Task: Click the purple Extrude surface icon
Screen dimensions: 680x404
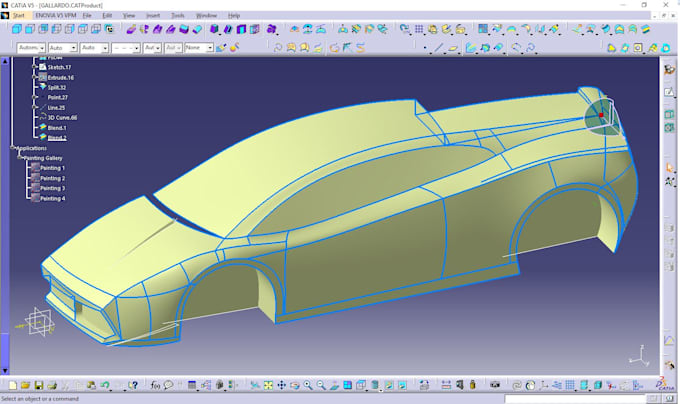Action: point(131,29)
